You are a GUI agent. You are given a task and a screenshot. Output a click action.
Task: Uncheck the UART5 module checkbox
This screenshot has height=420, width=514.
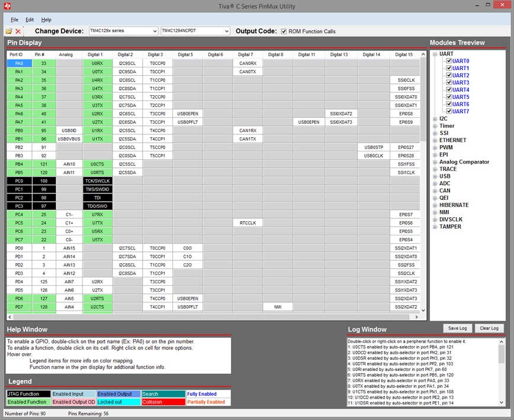449,96
